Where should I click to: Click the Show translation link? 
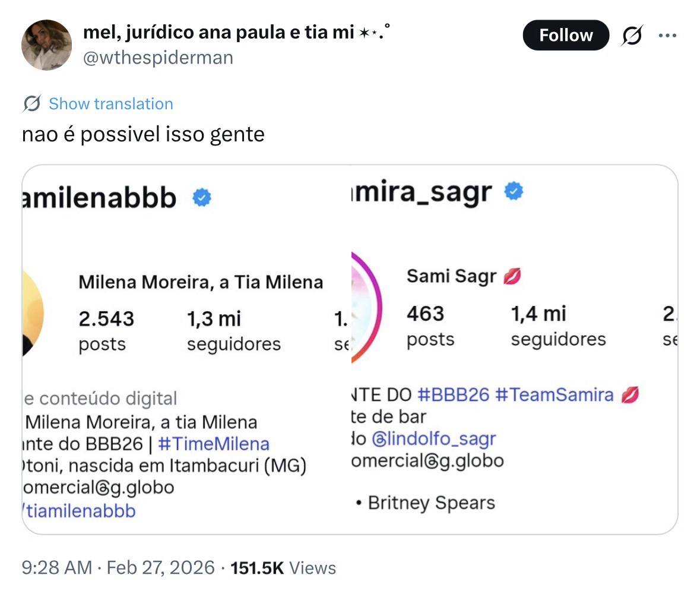[x=110, y=104]
